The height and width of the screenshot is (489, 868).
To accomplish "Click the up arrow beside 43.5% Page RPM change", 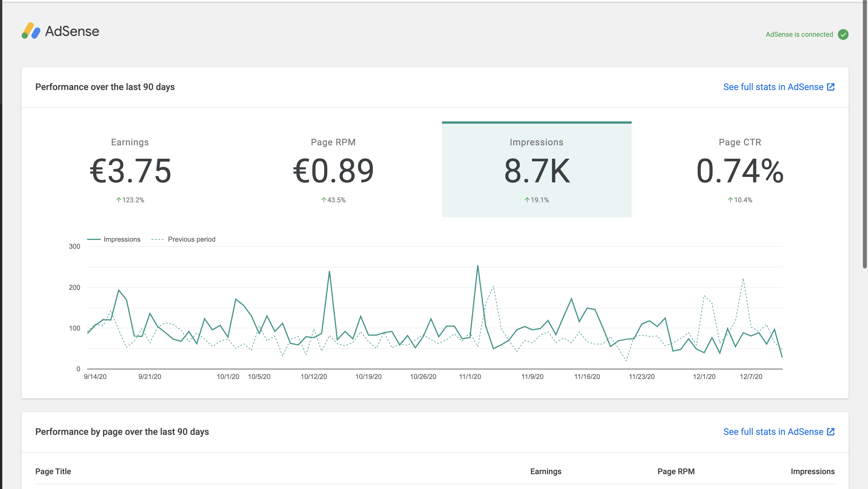I will pyautogui.click(x=323, y=200).
